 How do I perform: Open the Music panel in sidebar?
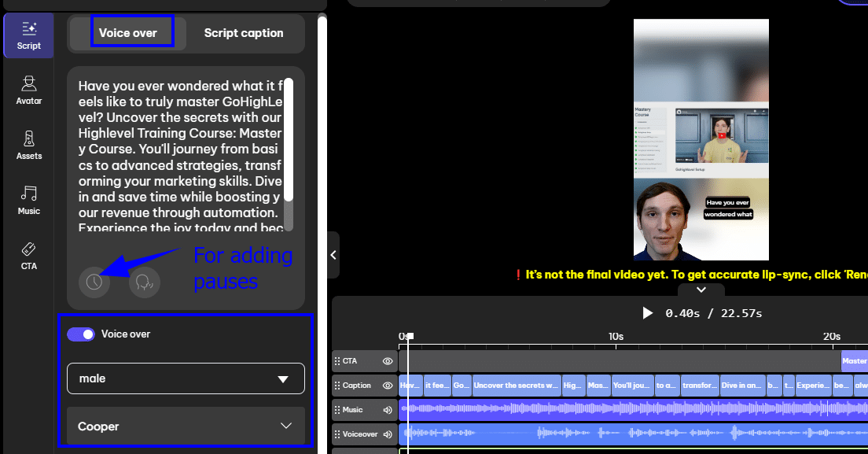(x=29, y=201)
